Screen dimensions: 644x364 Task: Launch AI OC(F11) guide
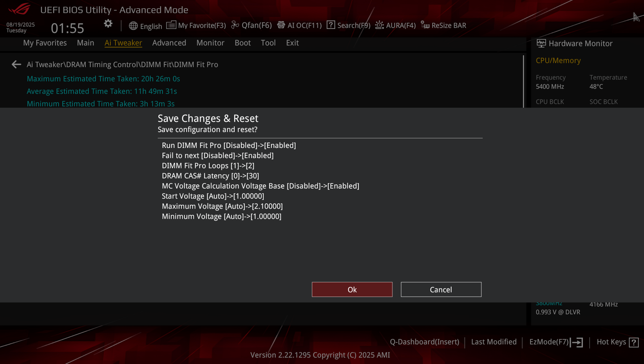pos(299,25)
